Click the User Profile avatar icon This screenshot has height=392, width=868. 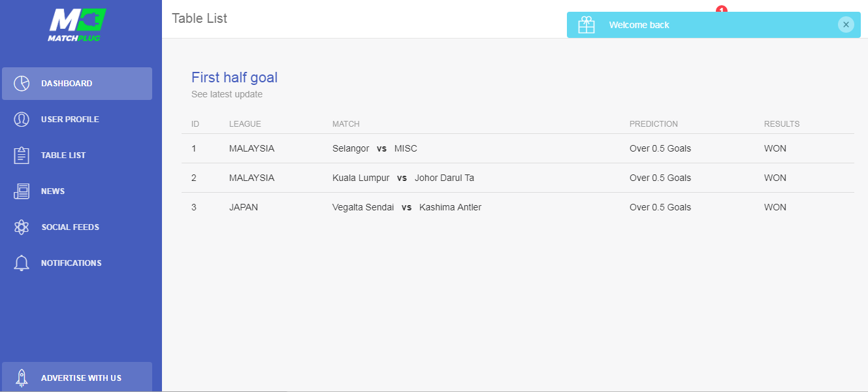coord(22,120)
